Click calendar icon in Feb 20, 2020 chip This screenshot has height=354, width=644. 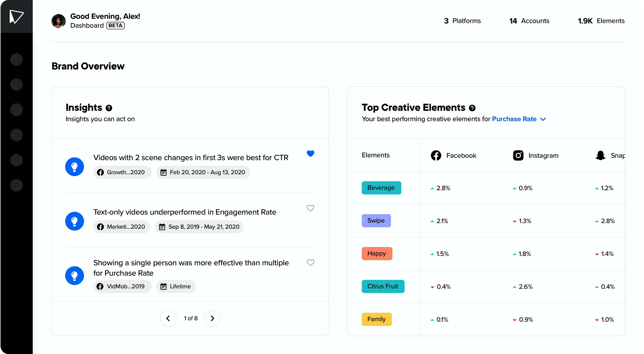point(163,173)
